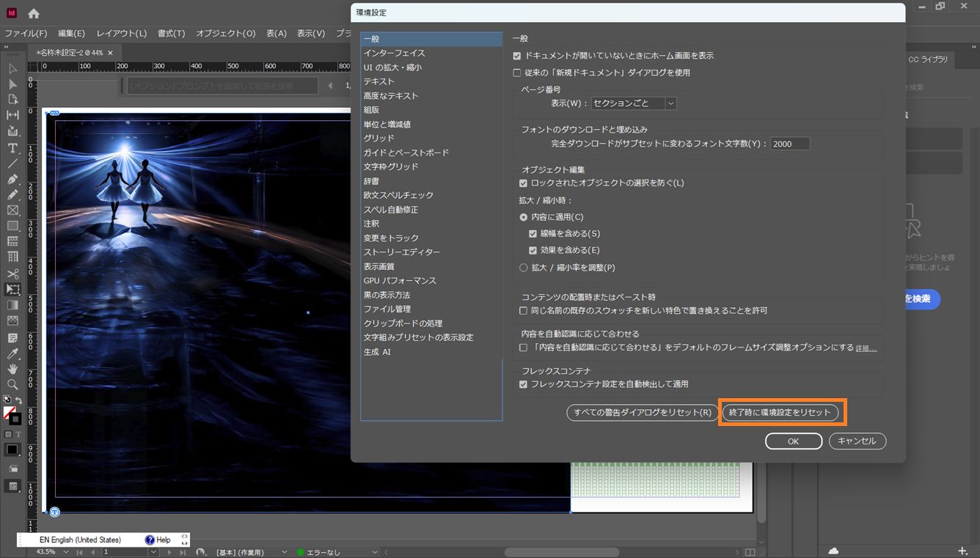Select the Gradient Swatch tool
Screen dimensions: 980x558
(12, 305)
